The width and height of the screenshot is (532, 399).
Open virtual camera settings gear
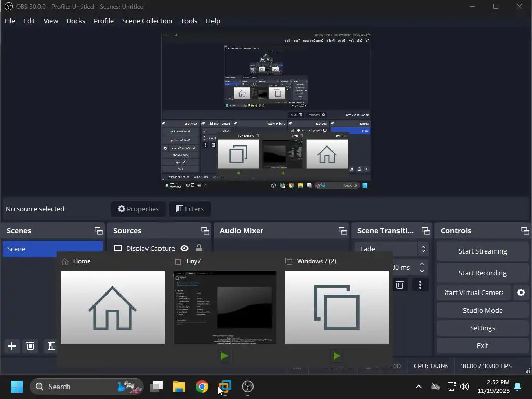pyautogui.click(x=521, y=292)
